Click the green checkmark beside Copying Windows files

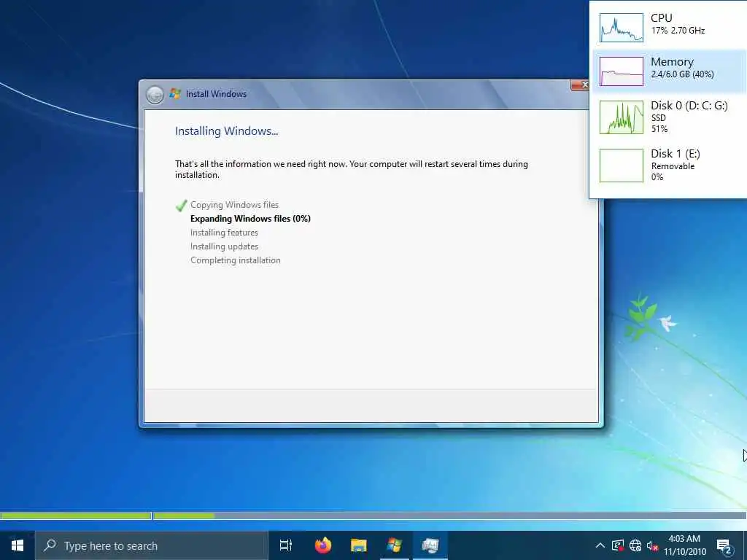pyautogui.click(x=182, y=205)
